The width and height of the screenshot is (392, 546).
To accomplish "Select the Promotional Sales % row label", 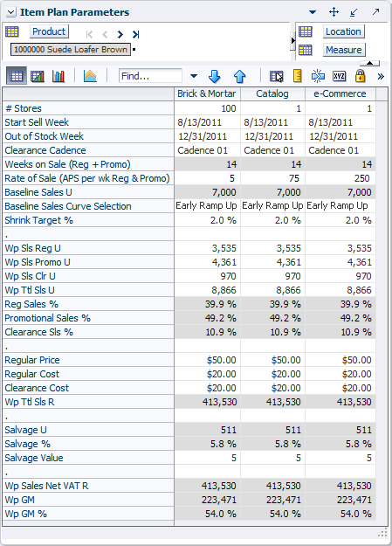I will (x=88, y=318).
